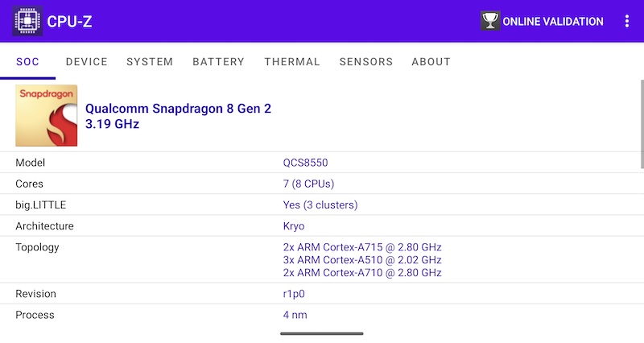
Task: Click the Qualcomm Snapdragon 8 Gen 2 title
Action: click(178, 109)
